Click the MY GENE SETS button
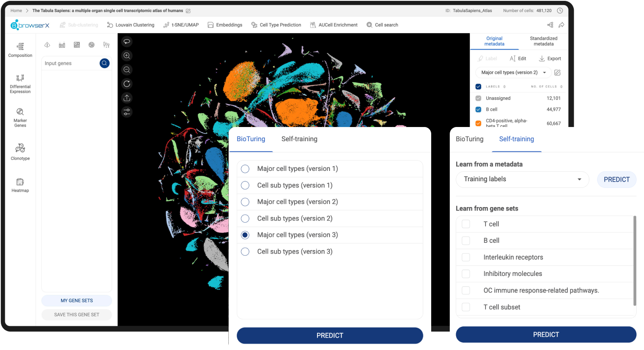Screen dimensions: 644x350 [x=77, y=300]
